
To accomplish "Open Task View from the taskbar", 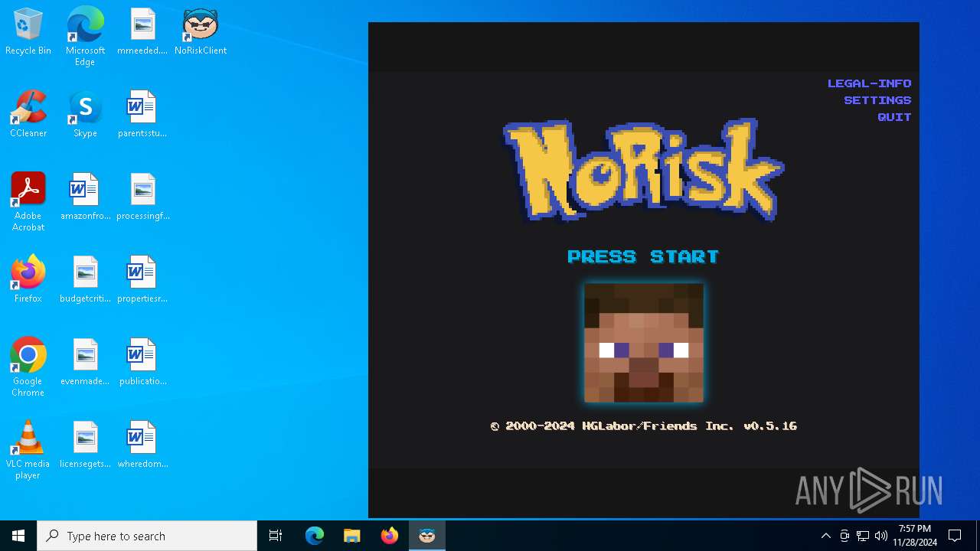I will pos(276,536).
